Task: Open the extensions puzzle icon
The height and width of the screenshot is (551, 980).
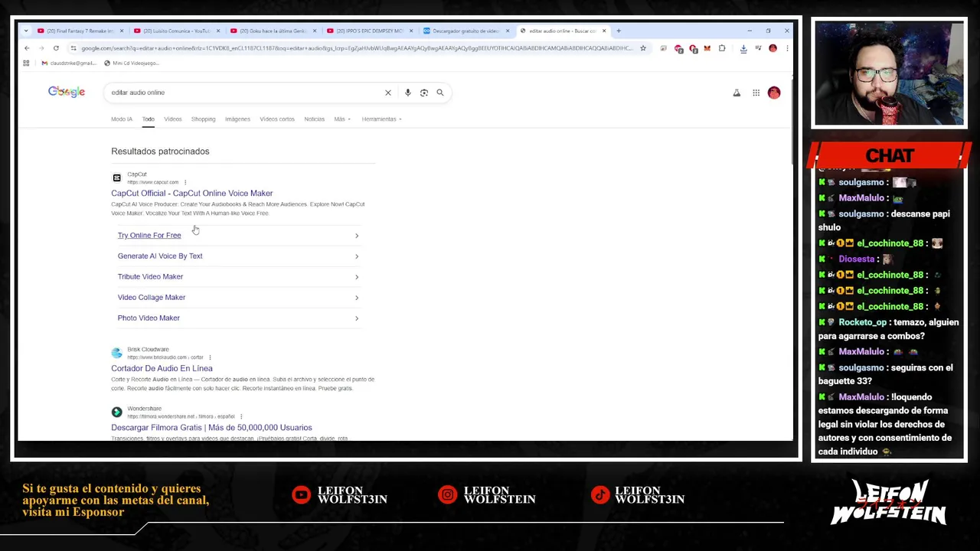Action: pyautogui.click(x=722, y=48)
